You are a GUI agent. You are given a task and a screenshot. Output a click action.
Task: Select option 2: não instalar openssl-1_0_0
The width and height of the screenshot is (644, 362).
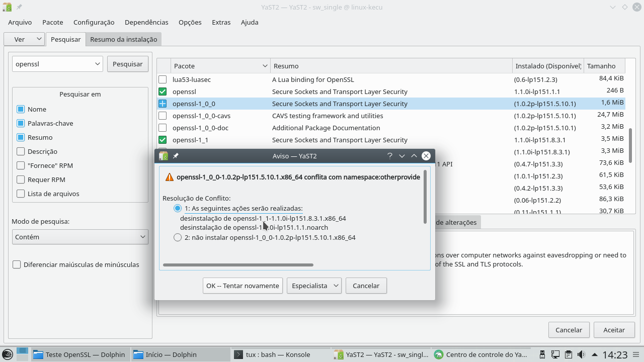pos(178,237)
